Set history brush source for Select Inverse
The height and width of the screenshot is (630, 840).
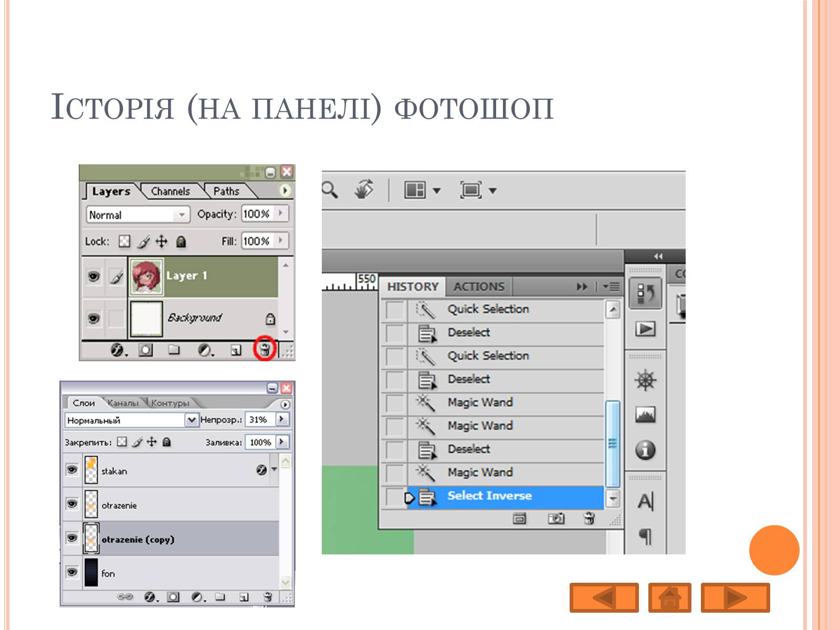[x=394, y=497]
